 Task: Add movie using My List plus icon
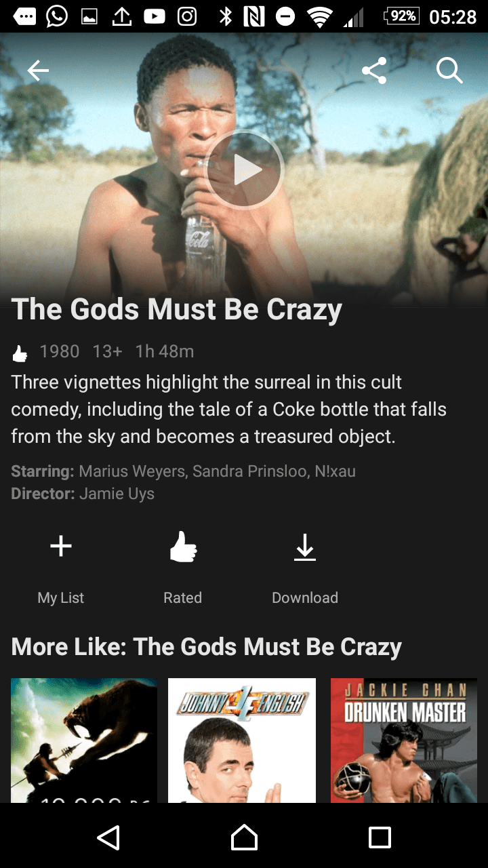pos(61,546)
